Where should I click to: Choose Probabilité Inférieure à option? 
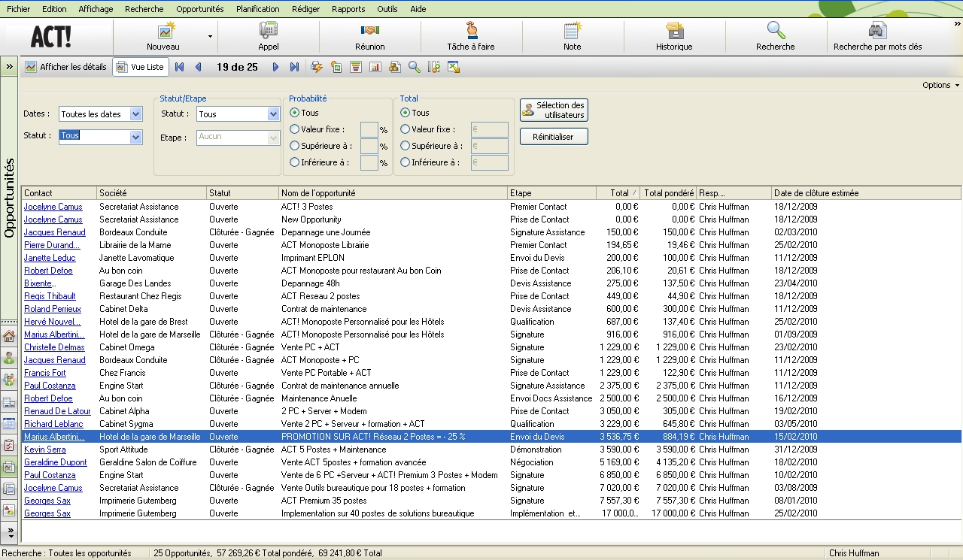295,162
